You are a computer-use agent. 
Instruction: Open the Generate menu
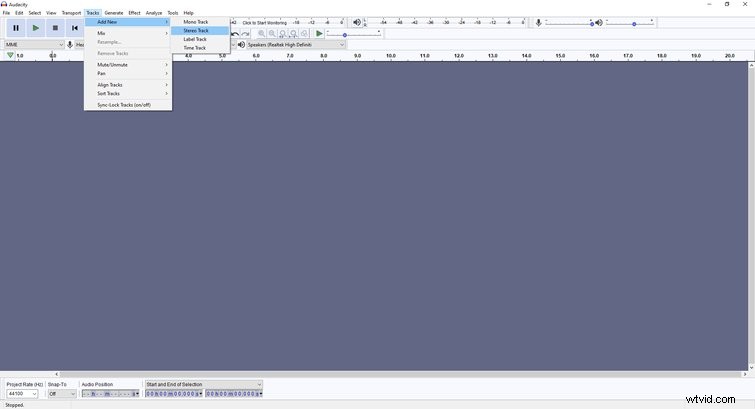(114, 13)
